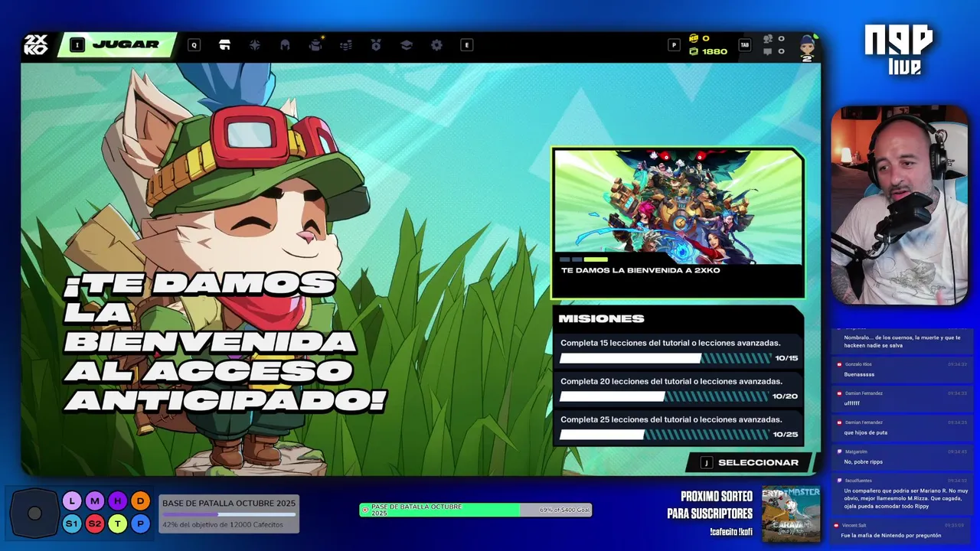Click the 10/20 mission progress bar
The width and height of the screenshot is (980, 551).
[665, 396]
